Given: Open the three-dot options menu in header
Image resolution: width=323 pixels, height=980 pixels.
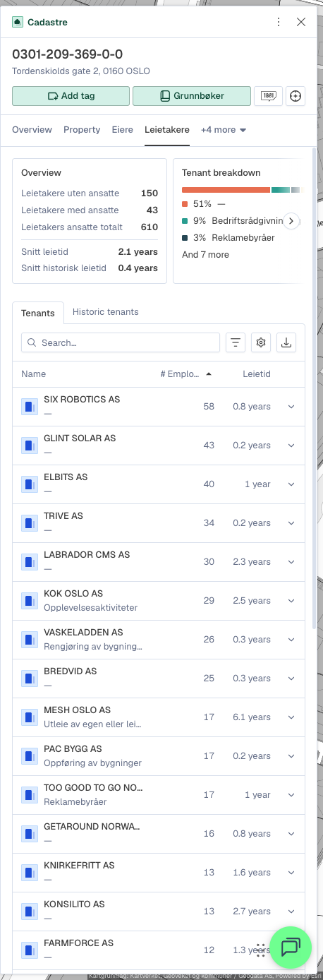Looking at the screenshot, I should [279, 22].
